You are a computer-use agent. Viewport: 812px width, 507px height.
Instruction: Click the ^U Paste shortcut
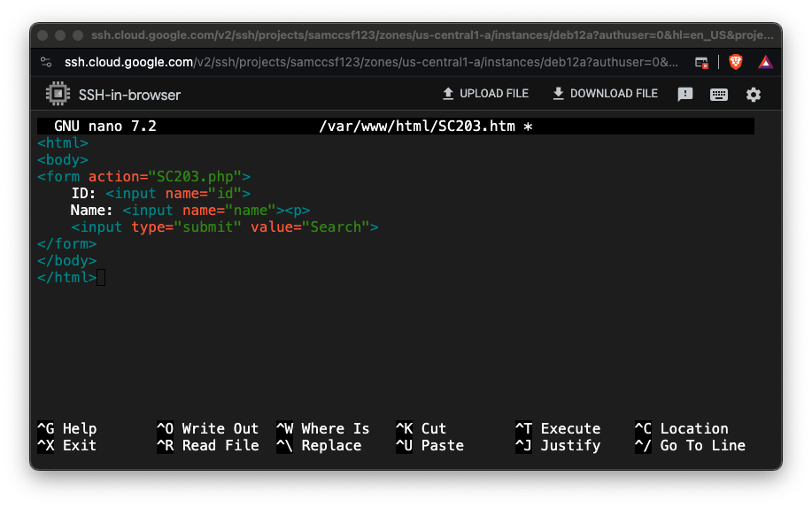(x=429, y=445)
